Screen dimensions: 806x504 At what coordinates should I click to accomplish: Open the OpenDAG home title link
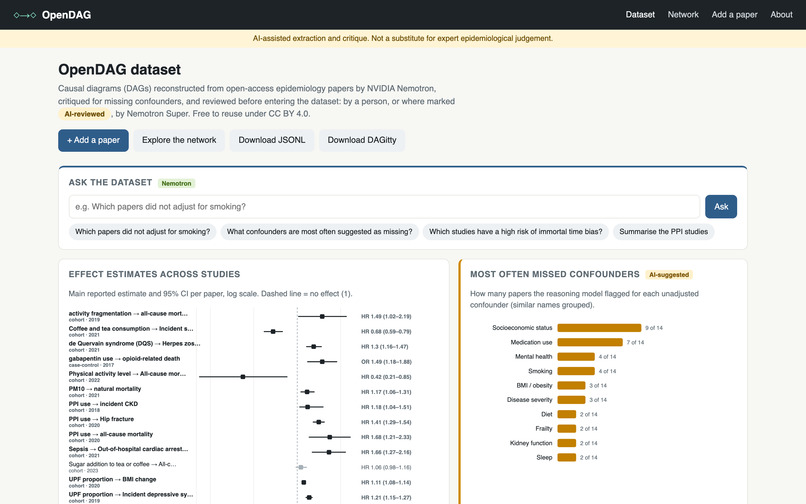pyautogui.click(x=66, y=15)
